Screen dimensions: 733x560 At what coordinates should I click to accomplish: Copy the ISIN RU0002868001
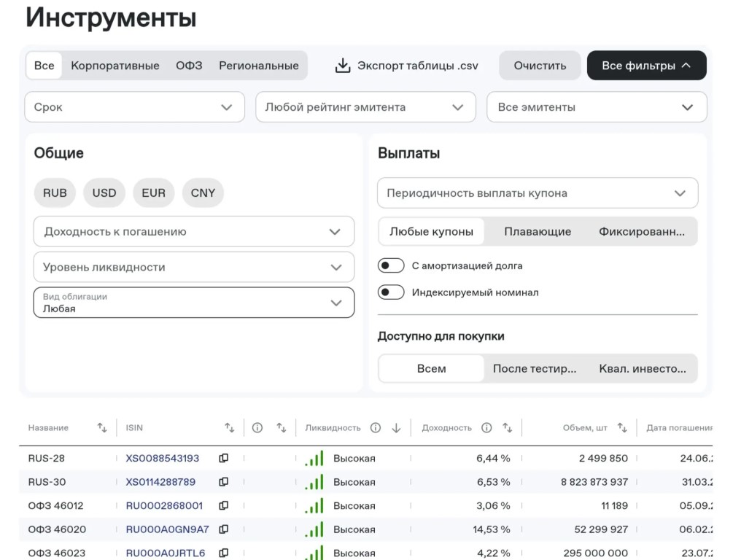click(224, 505)
